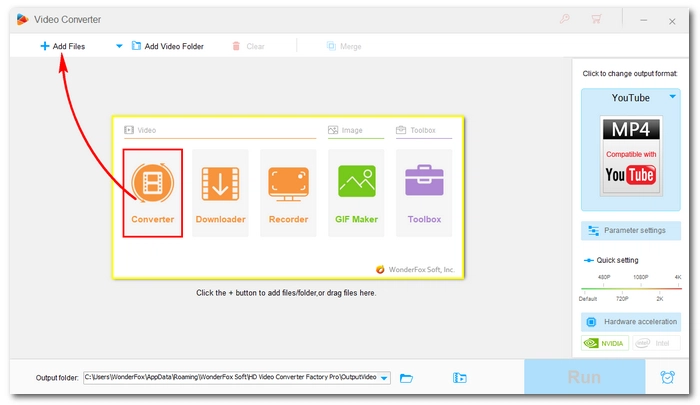Click the shopping cart icon
The height and width of the screenshot is (405, 700).
pos(596,19)
